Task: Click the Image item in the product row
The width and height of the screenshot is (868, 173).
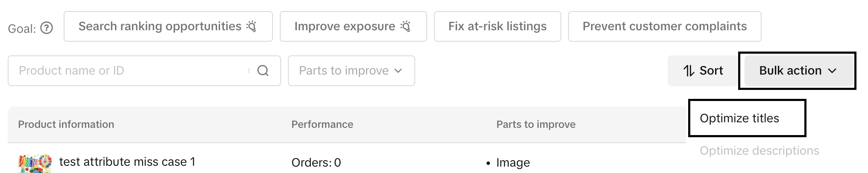Action: point(513,162)
